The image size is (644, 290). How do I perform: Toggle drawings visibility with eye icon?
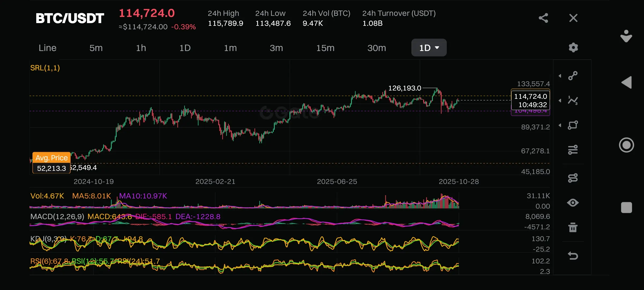573,203
